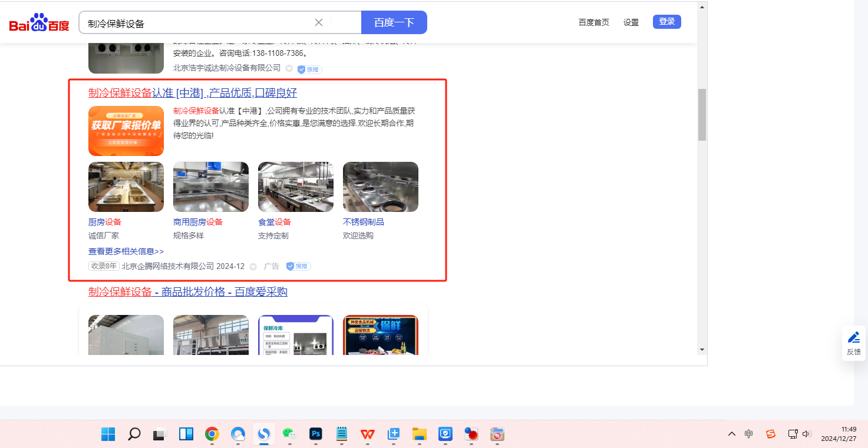Show hidden tray icons chevron
This screenshot has height=448, width=868.
pos(732,434)
